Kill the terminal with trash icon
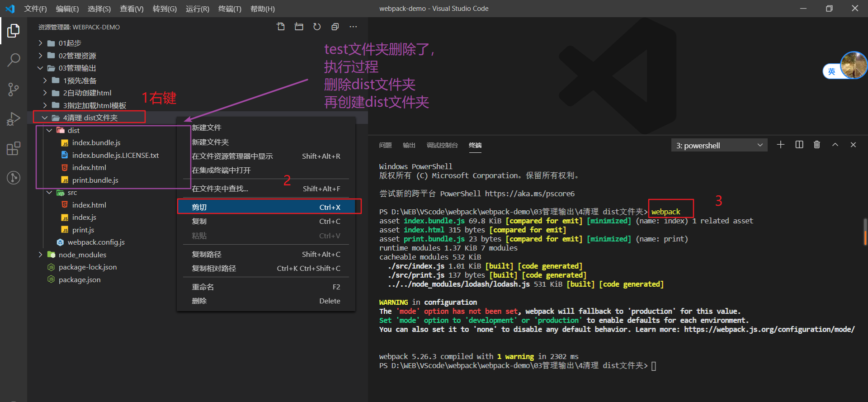This screenshot has height=402, width=868. pos(817,145)
